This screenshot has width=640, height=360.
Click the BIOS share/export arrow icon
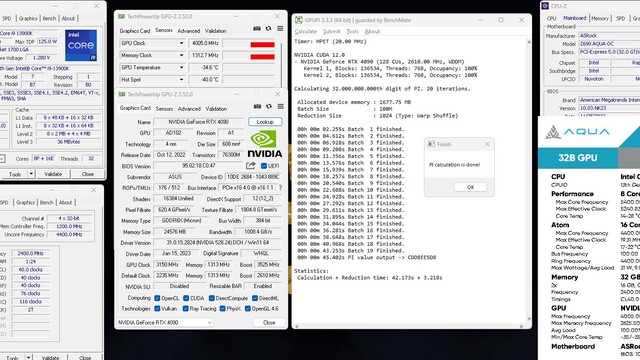click(251, 165)
